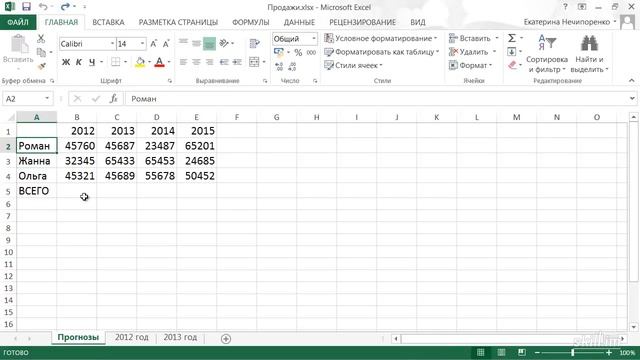Click the Fill down arrow icon
Image resolution: width=640 pixels, height=360 pixels.
511,52
